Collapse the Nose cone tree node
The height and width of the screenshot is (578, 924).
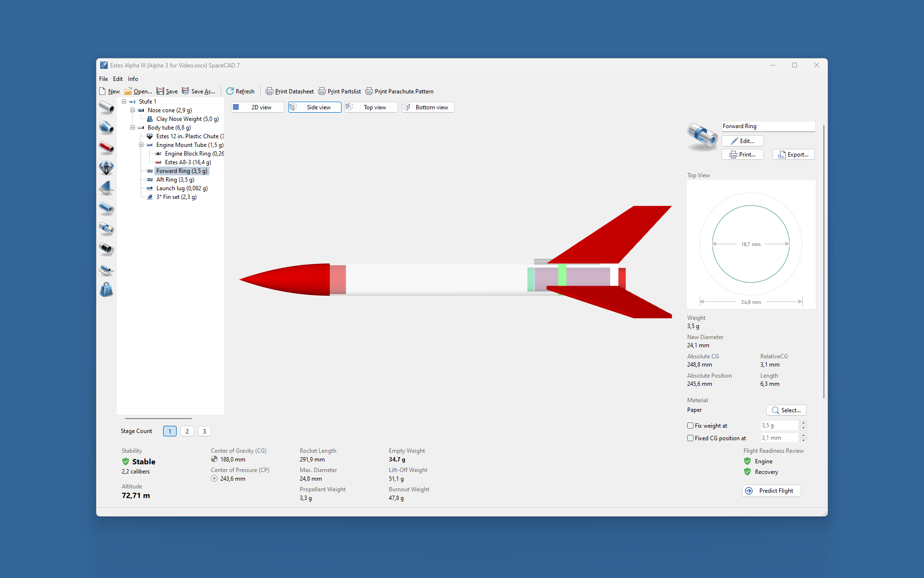coord(132,110)
